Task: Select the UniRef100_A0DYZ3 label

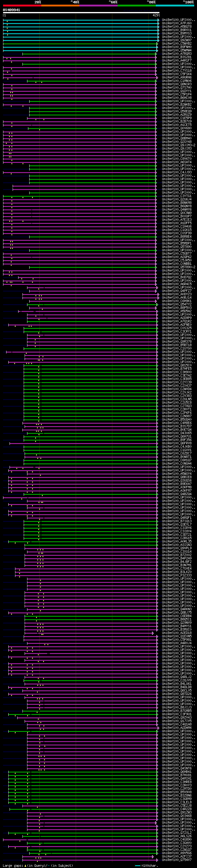Action: (177, 294)
